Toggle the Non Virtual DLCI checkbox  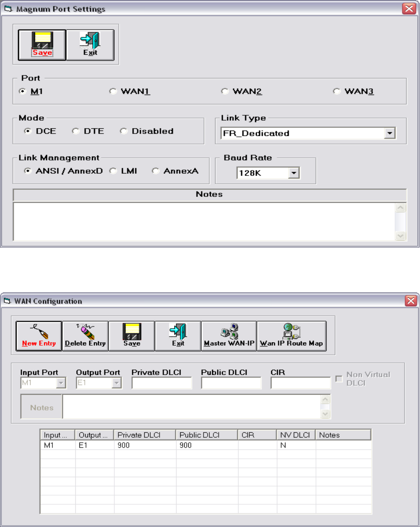(x=339, y=379)
